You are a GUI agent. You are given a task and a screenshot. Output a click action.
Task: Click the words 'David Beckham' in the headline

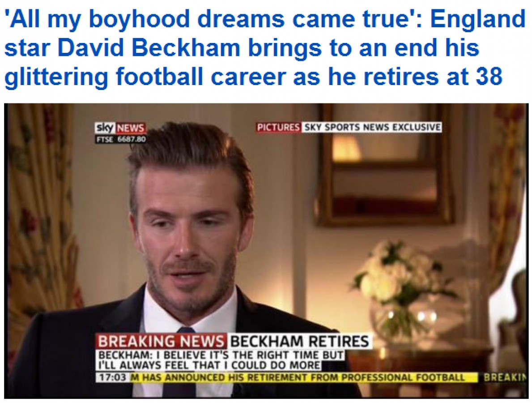tap(149, 48)
